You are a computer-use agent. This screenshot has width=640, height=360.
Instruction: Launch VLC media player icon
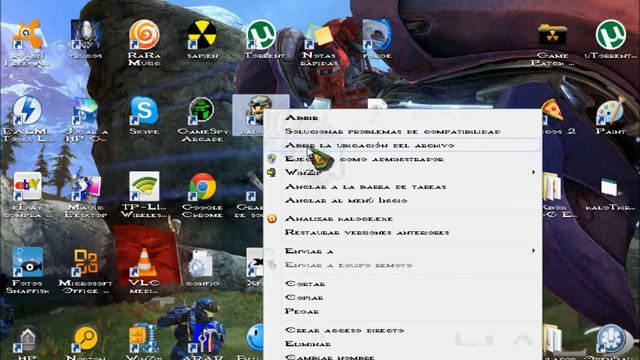click(x=144, y=263)
